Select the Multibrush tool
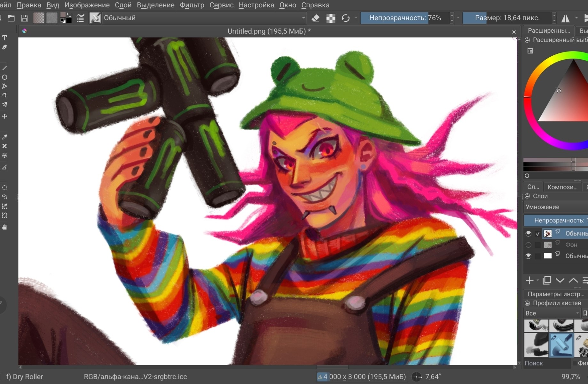 (4, 104)
